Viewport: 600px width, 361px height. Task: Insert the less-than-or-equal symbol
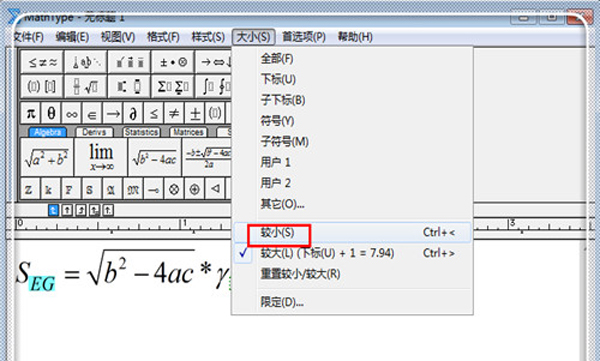(x=154, y=113)
